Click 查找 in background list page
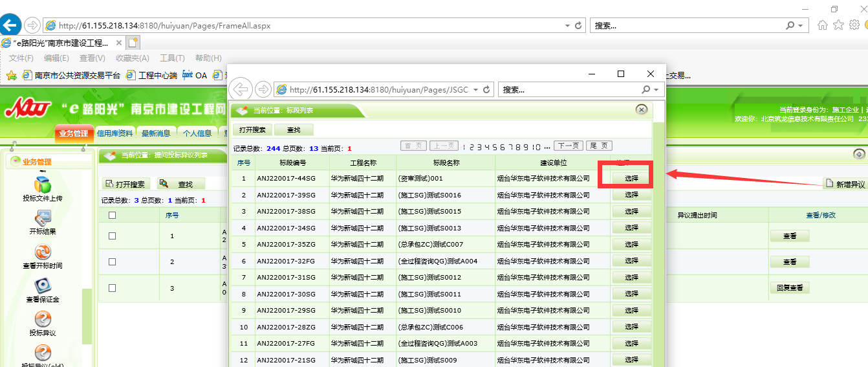868x367 pixels. 180,184
